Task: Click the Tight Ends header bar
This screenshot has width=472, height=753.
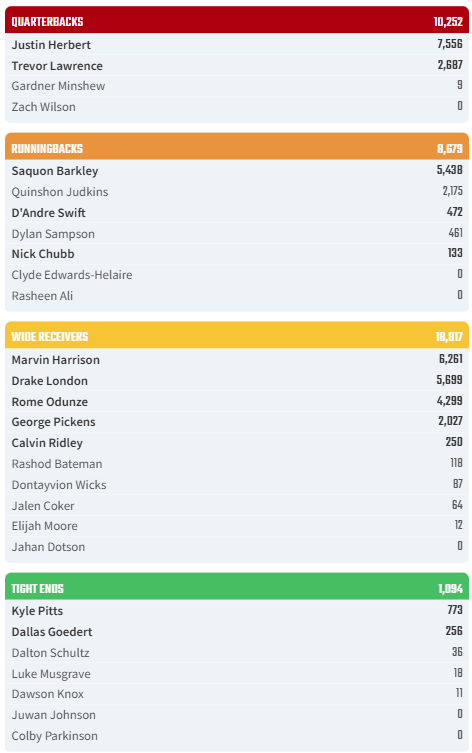Action: [x=237, y=586]
